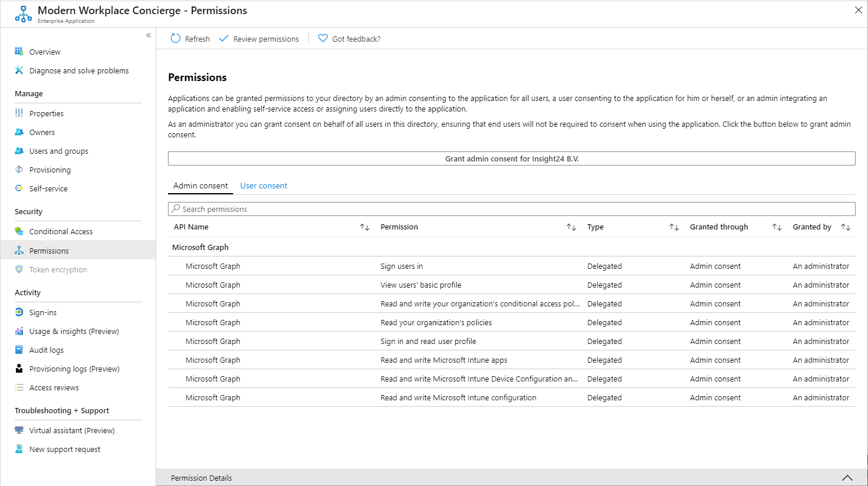Select the View users' basic profile row
868x486 pixels.
point(512,285)
